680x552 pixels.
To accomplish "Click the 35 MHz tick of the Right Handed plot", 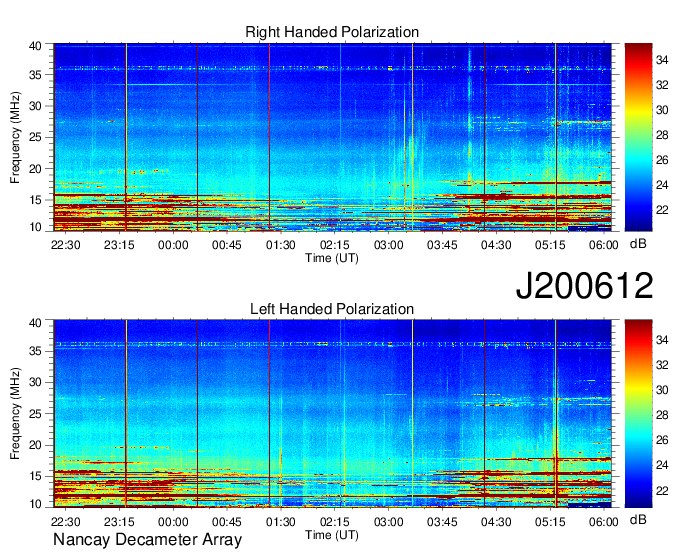I will click(35, 75).
